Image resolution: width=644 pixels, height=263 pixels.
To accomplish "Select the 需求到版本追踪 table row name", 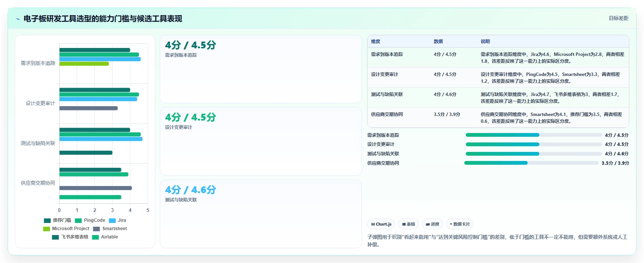I will pos(387,54).
